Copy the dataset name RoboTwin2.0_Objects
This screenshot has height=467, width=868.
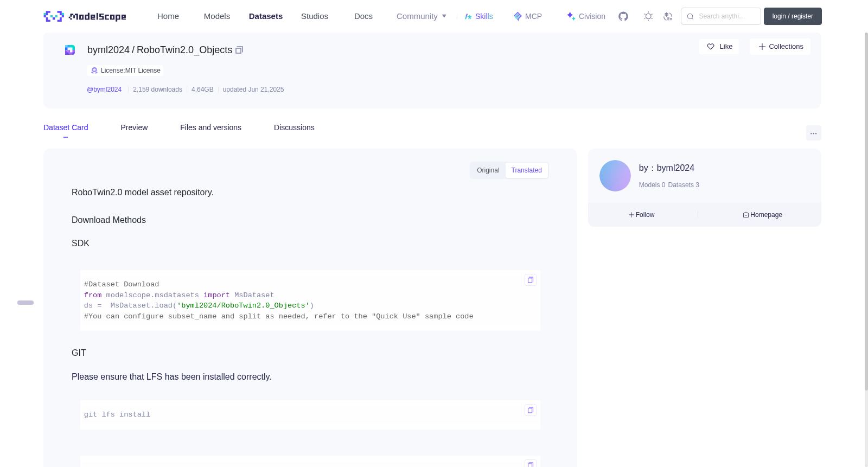tap(239, 50)
